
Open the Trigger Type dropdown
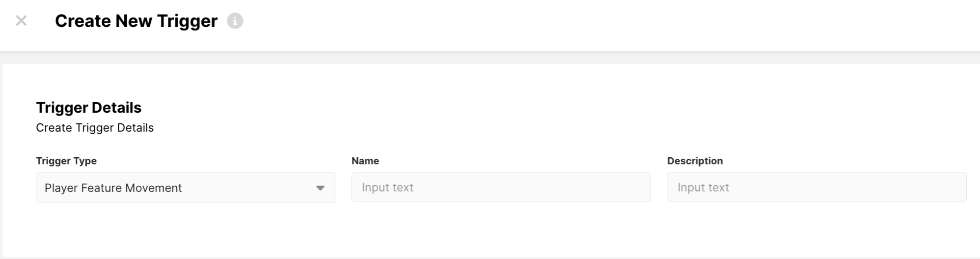185,187
